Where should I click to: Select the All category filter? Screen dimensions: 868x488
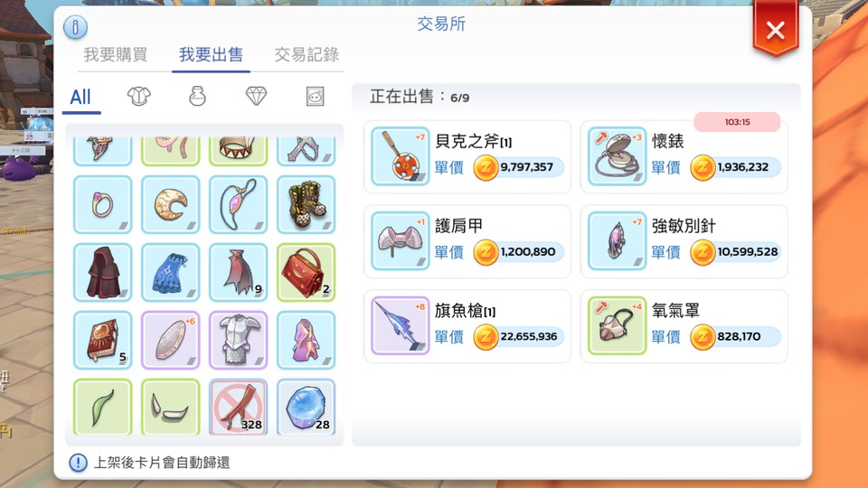click(x=80, y=98)
